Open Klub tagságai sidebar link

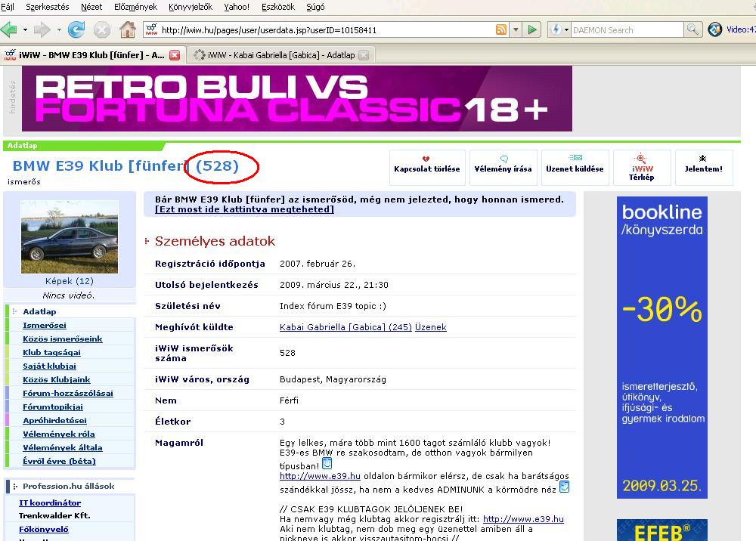tap(51, 352)
